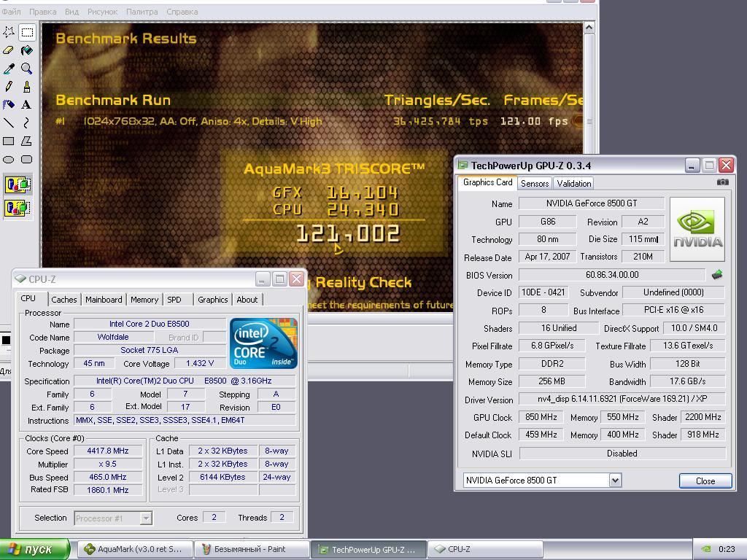Click the Core Voltage value 1.432 V
This screenshot has width=747, height=560.
[200, 363]
